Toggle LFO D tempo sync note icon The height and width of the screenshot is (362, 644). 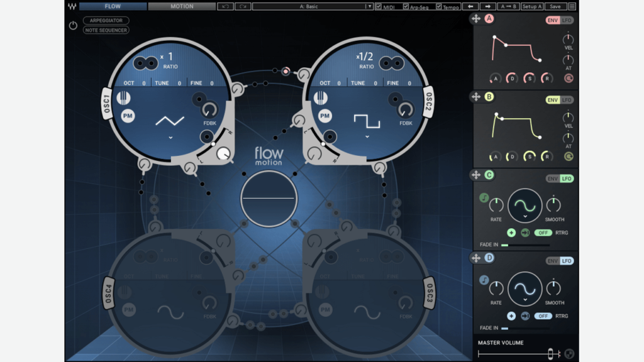point(484,280)
